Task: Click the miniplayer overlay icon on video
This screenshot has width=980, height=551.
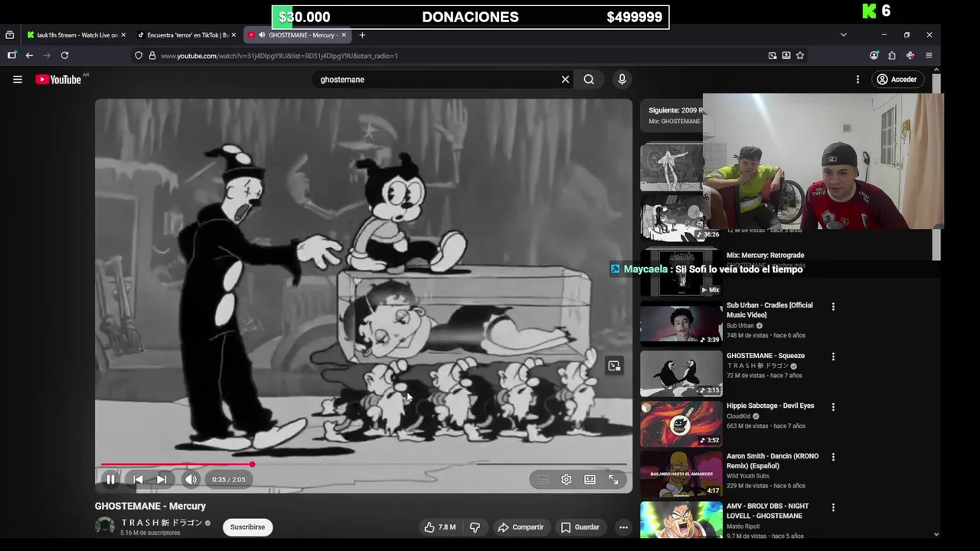Action: 614,366
